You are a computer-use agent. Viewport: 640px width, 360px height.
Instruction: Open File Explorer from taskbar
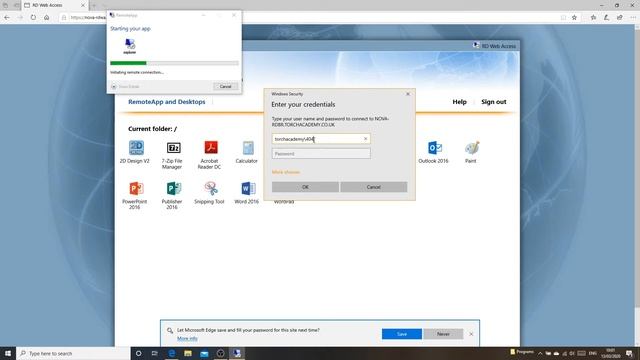[188, 353]
